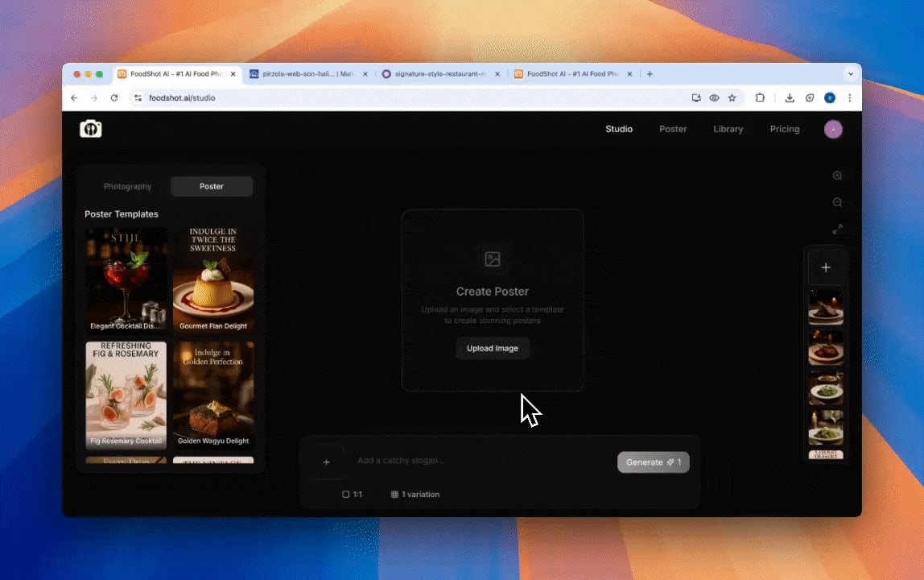Switch to the fourth FoodShot AI browser tab
The width and height of the screenshot is (924, 580).
[x=573, y=74]
